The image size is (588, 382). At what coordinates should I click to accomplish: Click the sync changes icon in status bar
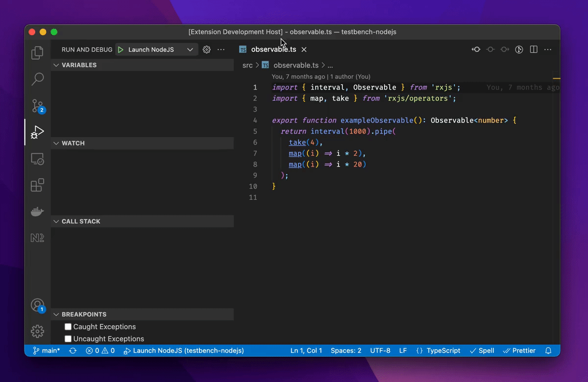(x=73, y=351)
